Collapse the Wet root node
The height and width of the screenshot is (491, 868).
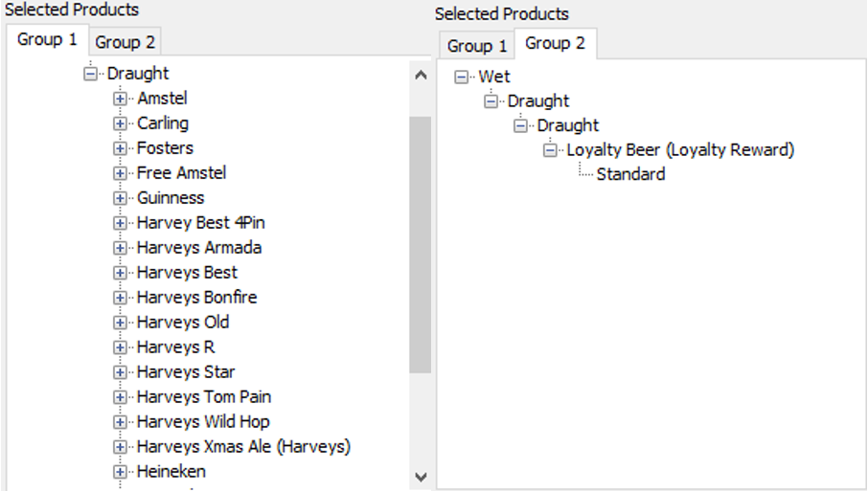click(x=462, y=77)
